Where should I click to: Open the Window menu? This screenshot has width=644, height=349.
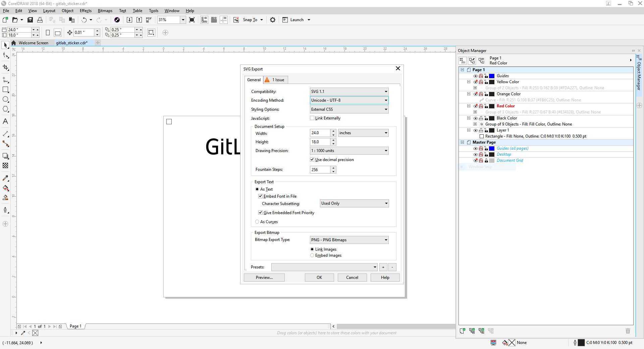tap(172, 11)
